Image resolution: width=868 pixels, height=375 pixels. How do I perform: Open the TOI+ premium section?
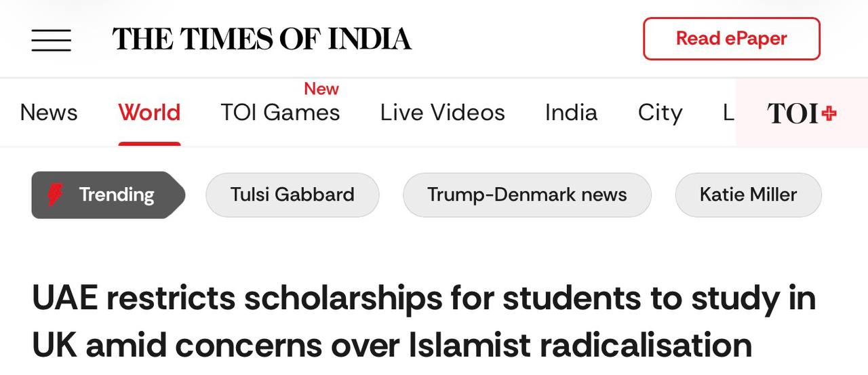(x=801, y=113)
